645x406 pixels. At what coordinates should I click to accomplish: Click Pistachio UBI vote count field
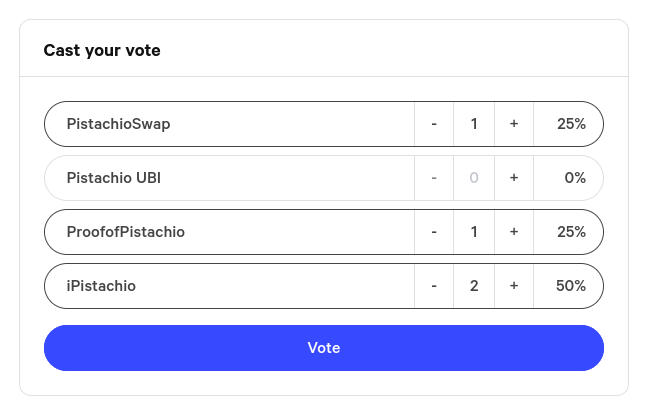(474, 178)
